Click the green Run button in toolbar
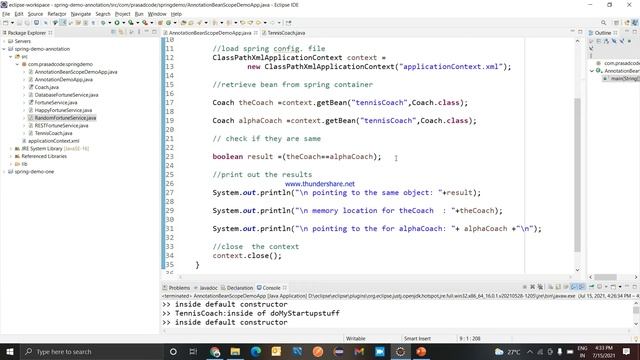Screen dimensions: 640x360 pyautogui.click(x=117, y=23)
